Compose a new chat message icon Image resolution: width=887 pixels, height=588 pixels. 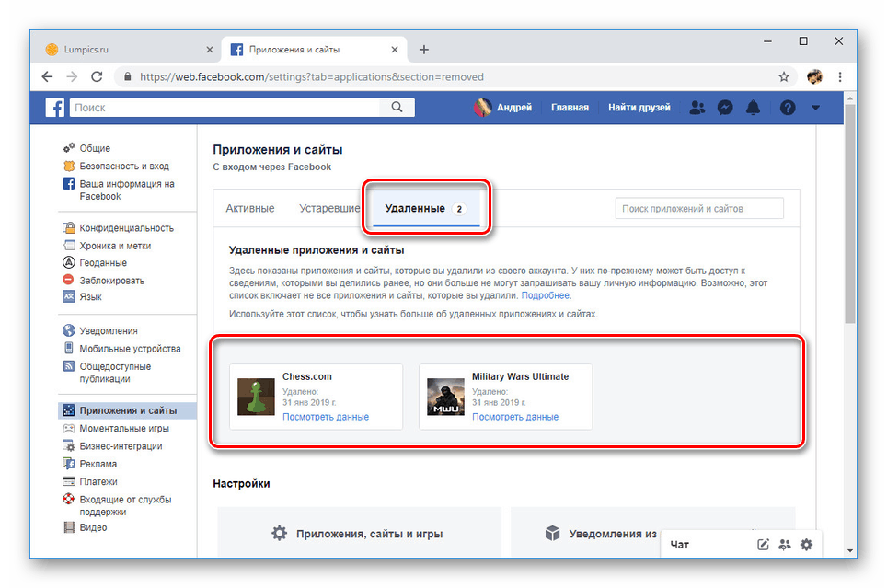click(x=763, y=545)
